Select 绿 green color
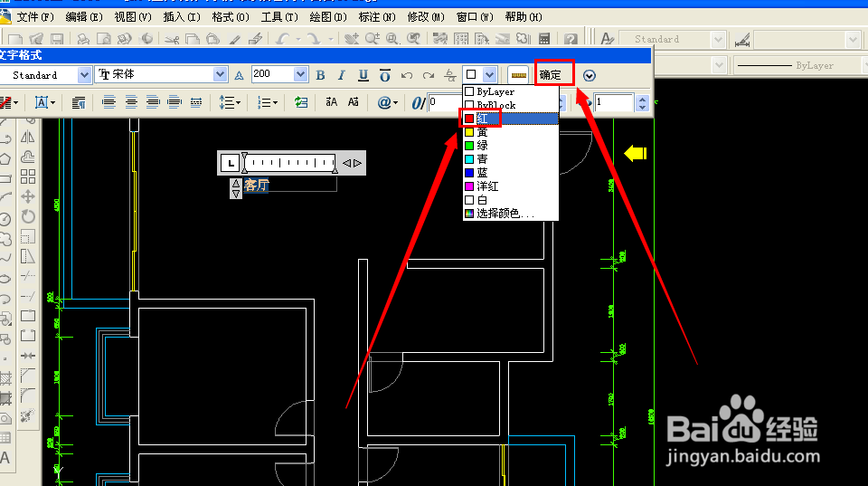Screen dimensions: 868x486 pyautogui.click(x=510, y=145)
